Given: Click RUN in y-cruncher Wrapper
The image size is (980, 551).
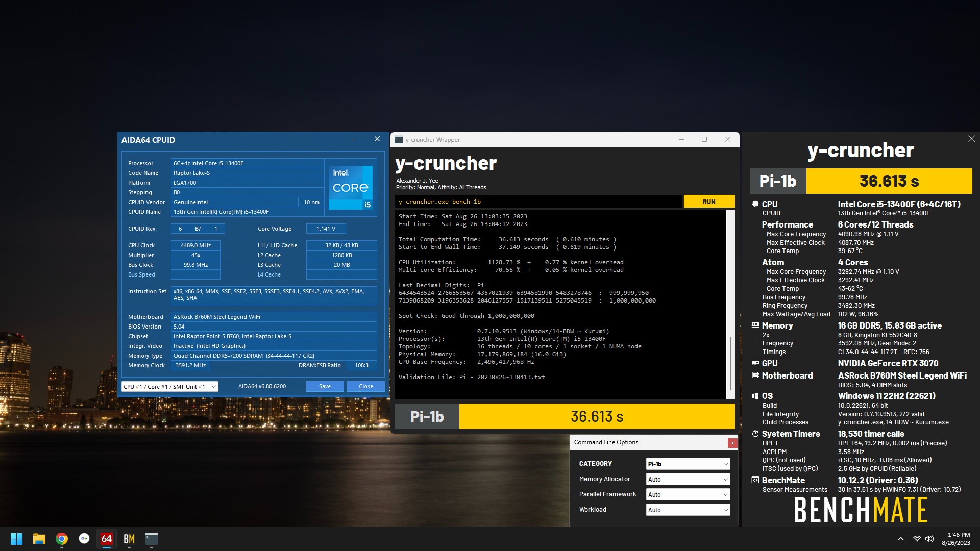Looking at the screenshot, I should click(709, 202).
